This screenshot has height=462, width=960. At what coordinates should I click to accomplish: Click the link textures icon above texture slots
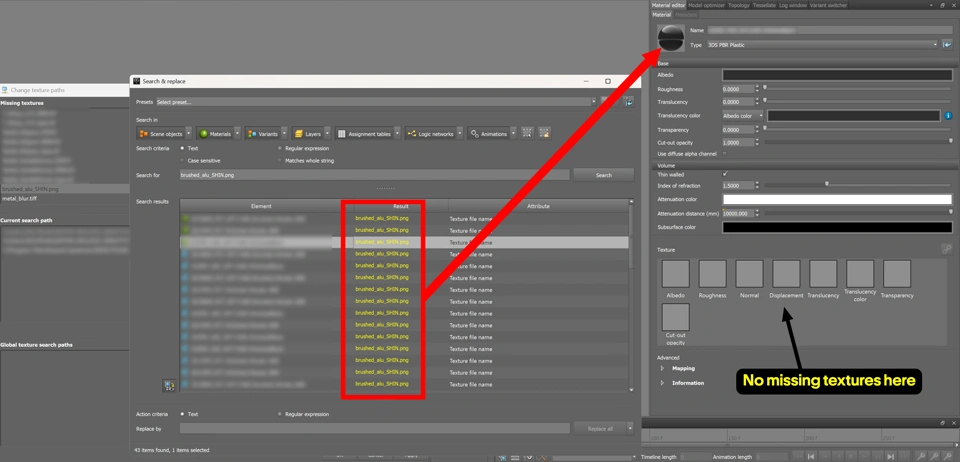coord(947,249)
